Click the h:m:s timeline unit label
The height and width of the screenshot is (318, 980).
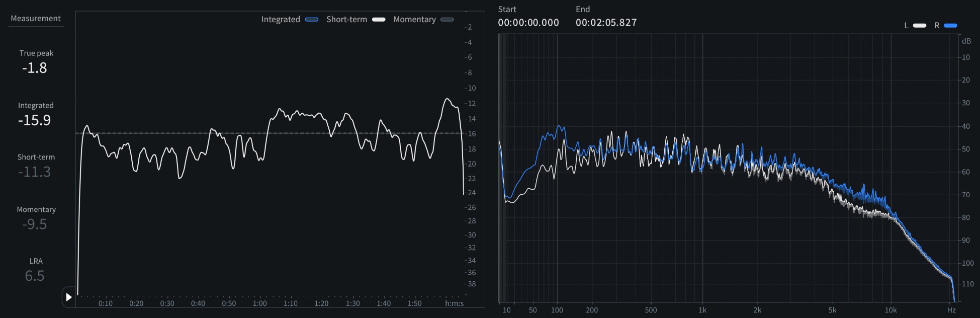coord(454,303)
